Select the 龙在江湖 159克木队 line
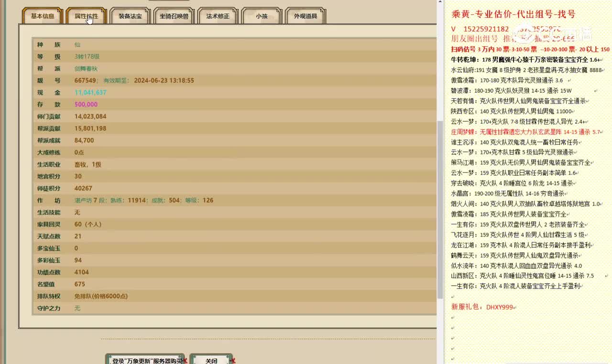This screenshot has height=364, width=612. pyautogui.click(x=522, y=245)
